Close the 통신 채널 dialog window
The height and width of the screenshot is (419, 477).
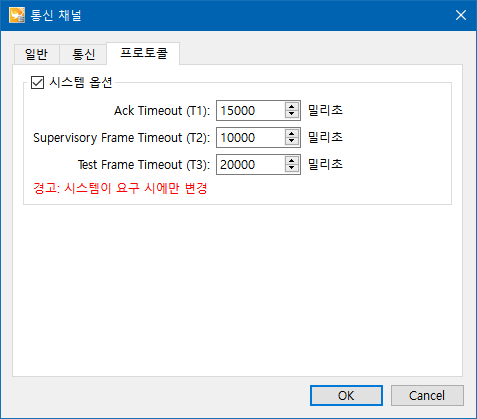pos(461,15)
